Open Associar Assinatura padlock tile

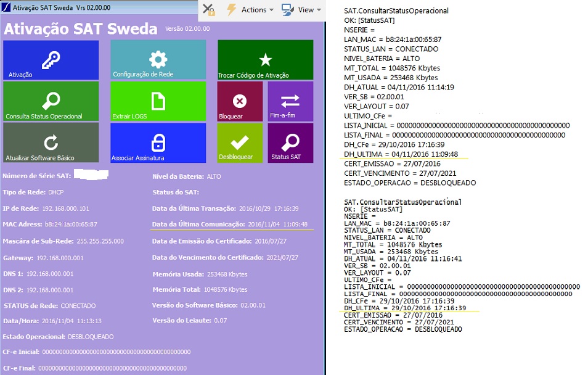[x=158, y=142]
